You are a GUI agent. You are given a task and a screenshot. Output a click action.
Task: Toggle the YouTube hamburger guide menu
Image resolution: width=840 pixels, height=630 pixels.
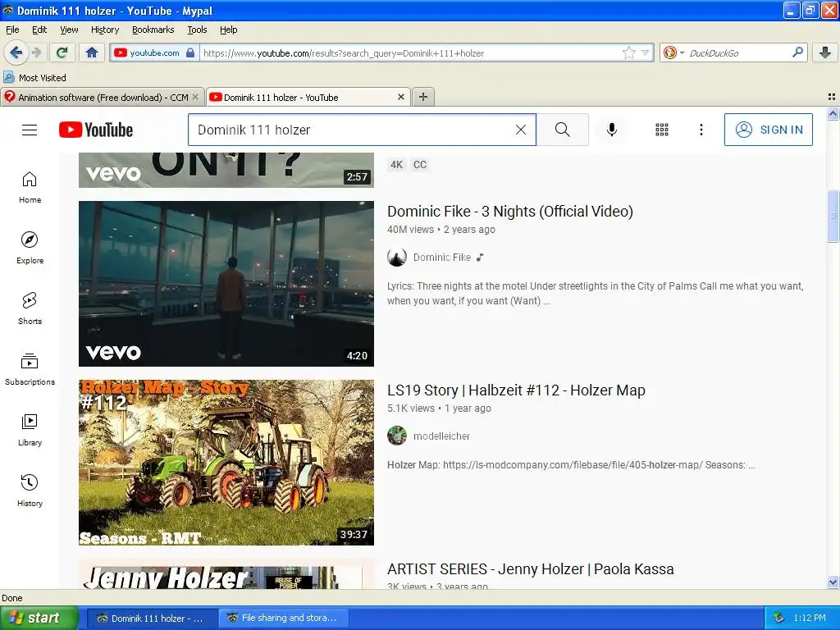(30, 130)
